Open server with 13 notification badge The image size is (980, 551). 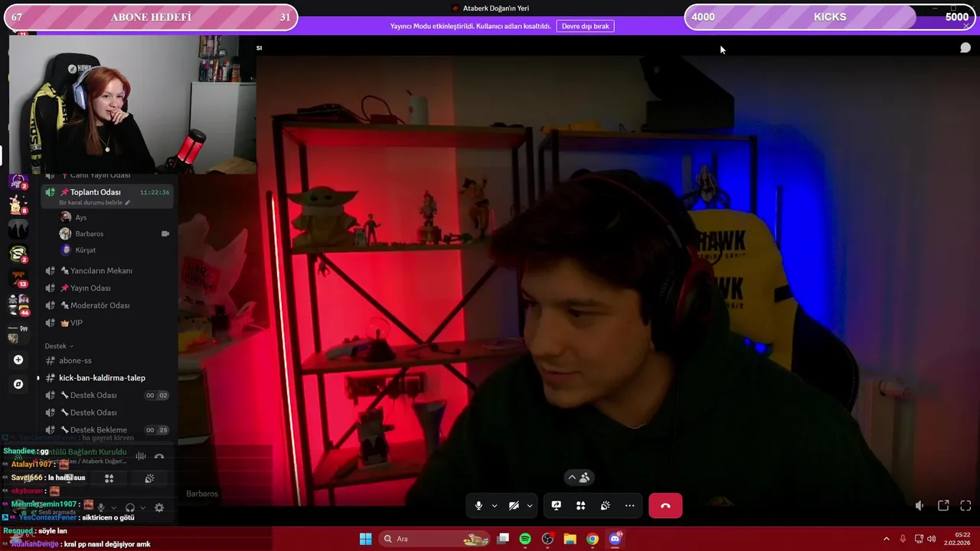click(18, 278)
